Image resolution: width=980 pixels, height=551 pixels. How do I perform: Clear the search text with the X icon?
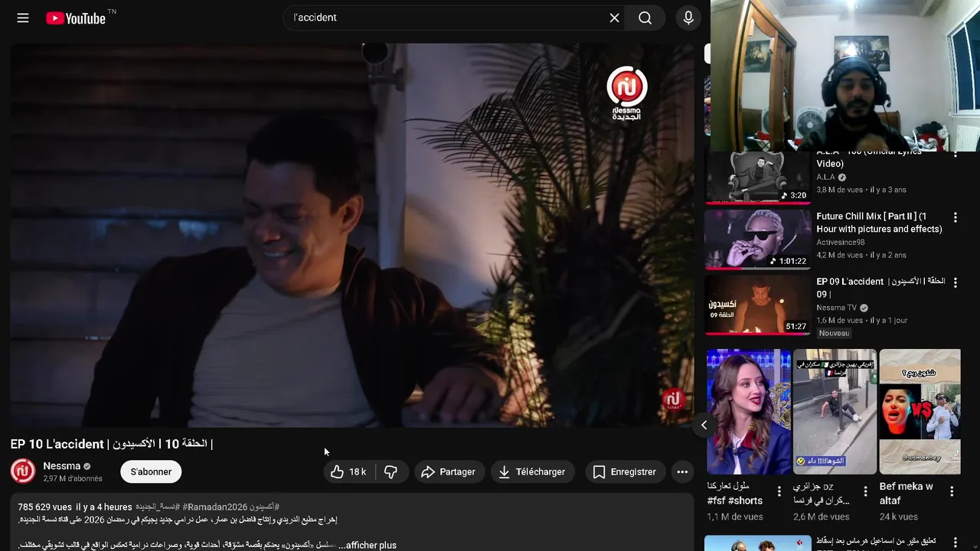coord(614,18)
